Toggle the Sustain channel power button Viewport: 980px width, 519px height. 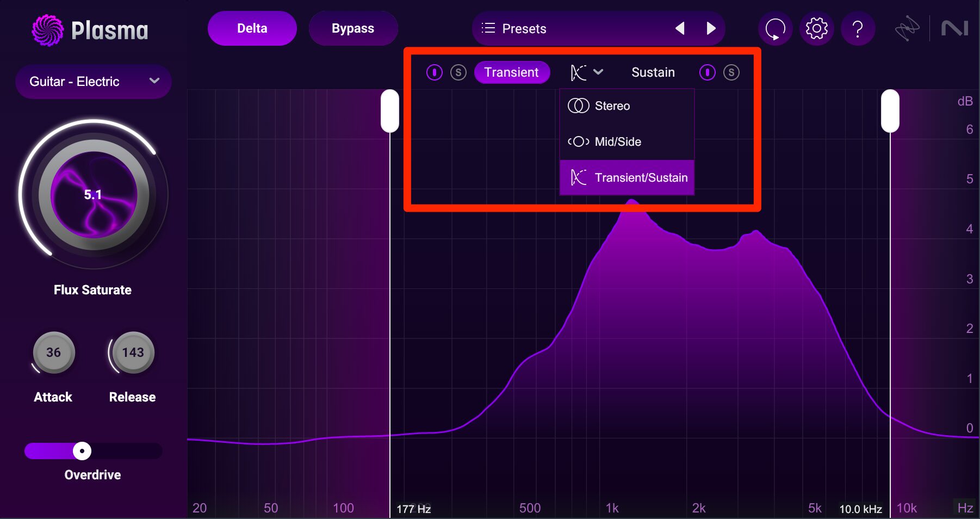(x=707, y=72)
